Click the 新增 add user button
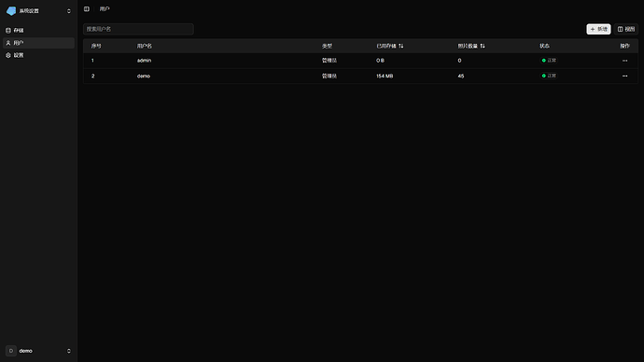Screen dimensions: 644x362 tap(598, 29)
